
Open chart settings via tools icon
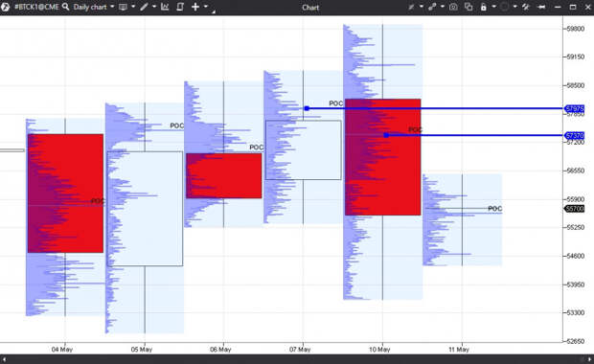pos(526,7)
